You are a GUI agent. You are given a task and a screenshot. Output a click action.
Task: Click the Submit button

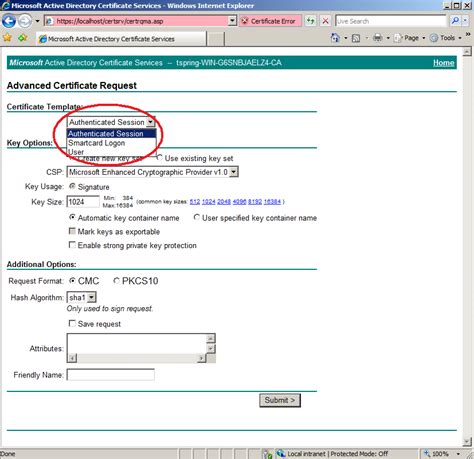coord(280,400)
